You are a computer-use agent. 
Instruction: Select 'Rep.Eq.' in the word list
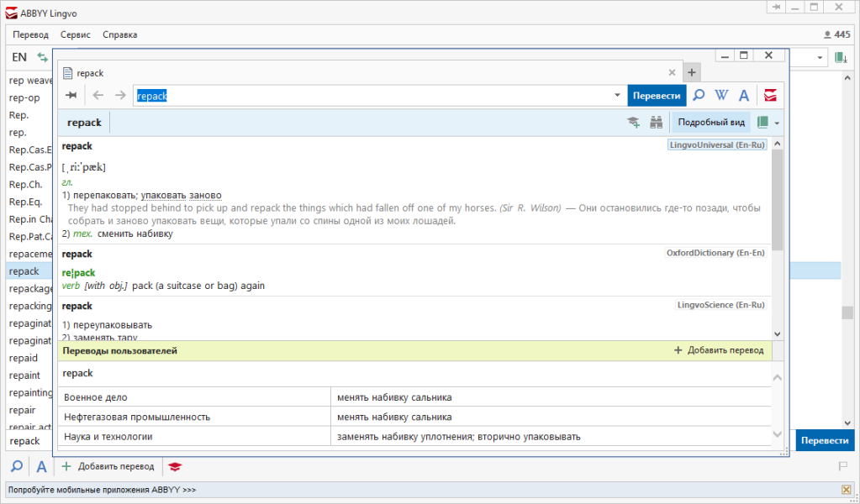tap(26, 202)
